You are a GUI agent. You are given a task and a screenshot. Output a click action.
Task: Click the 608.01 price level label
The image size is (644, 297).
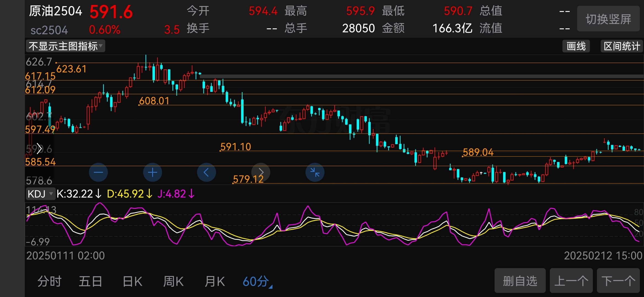click(154, 101)
